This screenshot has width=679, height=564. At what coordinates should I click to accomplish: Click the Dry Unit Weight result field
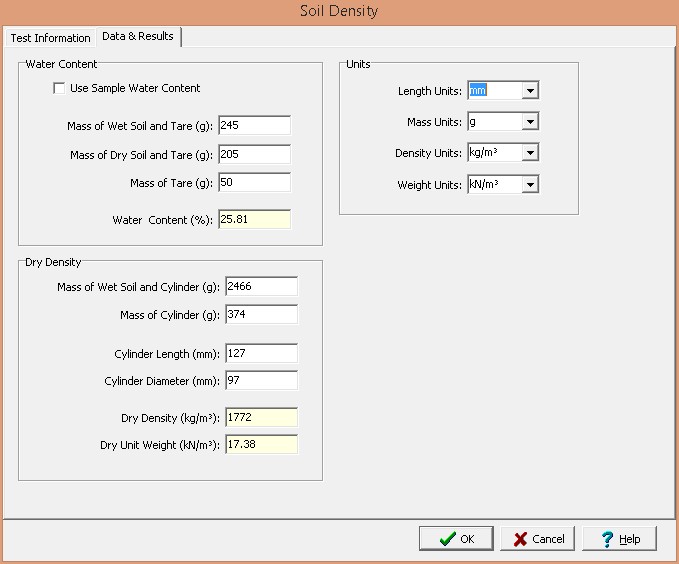coord(261,445)
